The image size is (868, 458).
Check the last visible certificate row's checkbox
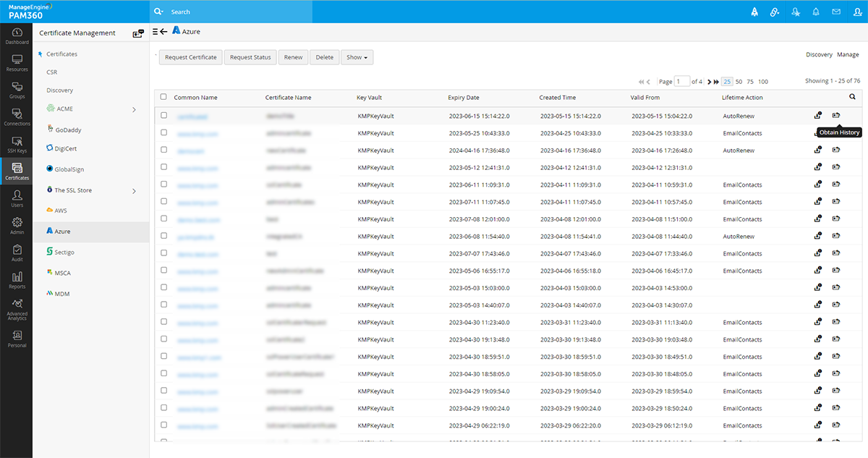point(163,425)
